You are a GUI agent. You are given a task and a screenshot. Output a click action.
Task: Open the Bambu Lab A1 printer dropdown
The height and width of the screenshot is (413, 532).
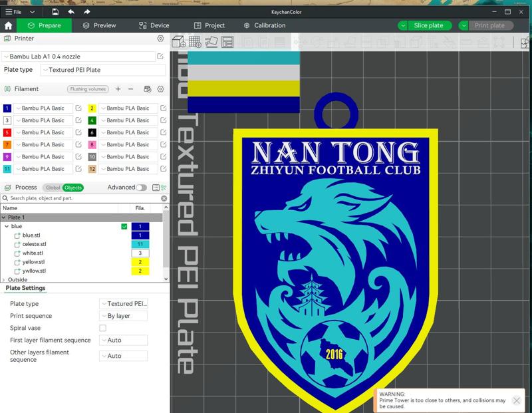(78, 57)
